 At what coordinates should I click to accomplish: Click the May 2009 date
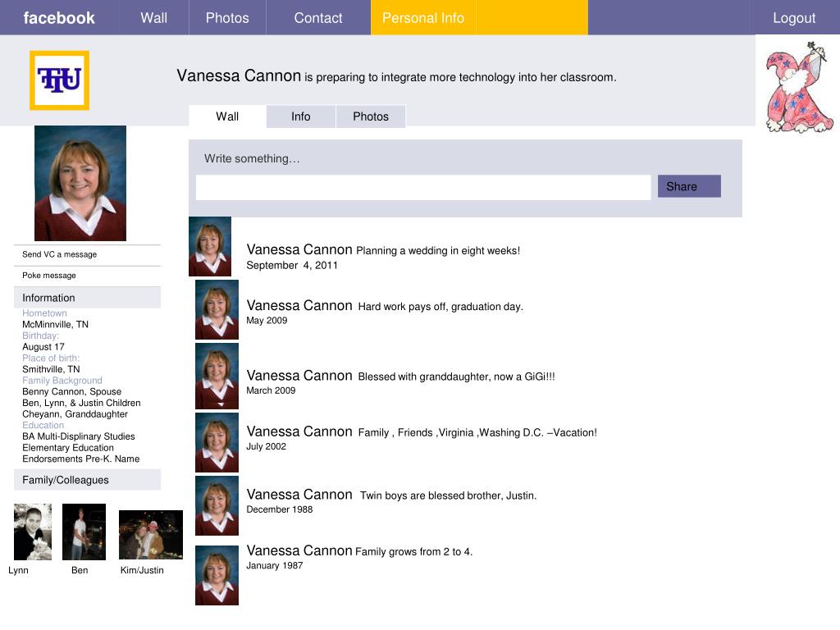[x=267, y=321]
